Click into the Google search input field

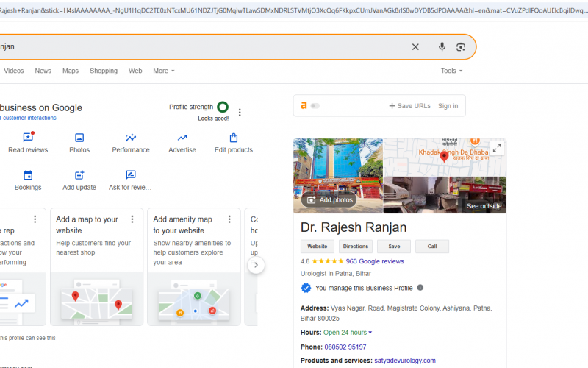(203, 47)
